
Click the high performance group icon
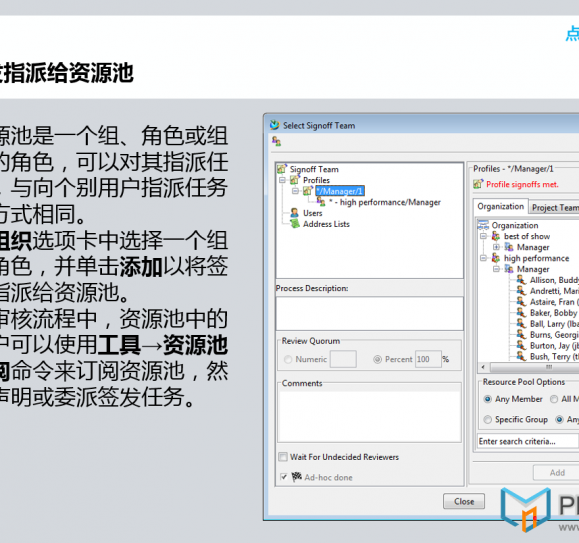pos(496,258)
